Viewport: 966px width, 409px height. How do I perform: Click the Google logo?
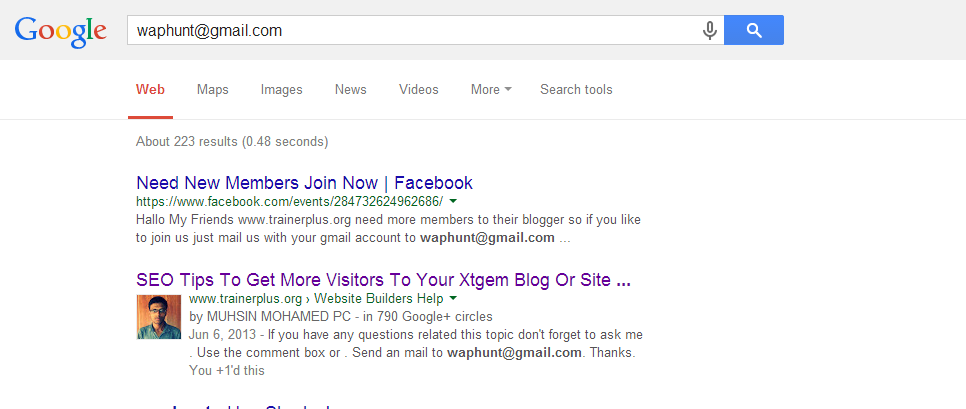tap(60, 32)
